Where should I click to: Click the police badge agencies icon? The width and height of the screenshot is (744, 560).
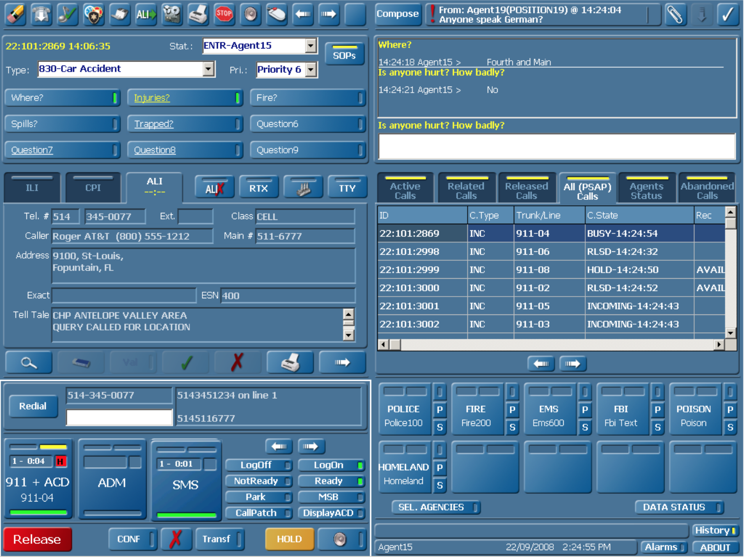tap(93, 14)
